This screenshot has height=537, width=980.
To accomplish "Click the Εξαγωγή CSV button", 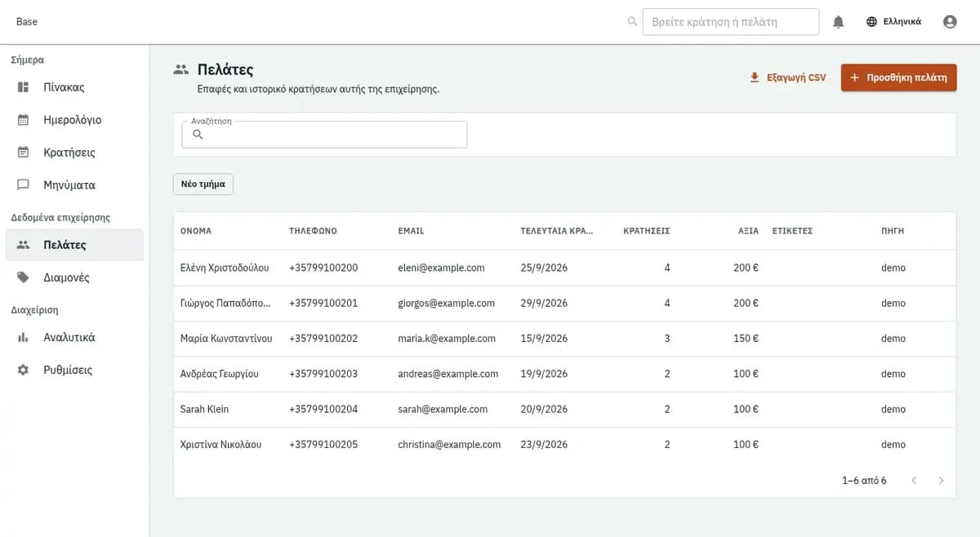I will [788, 78].
